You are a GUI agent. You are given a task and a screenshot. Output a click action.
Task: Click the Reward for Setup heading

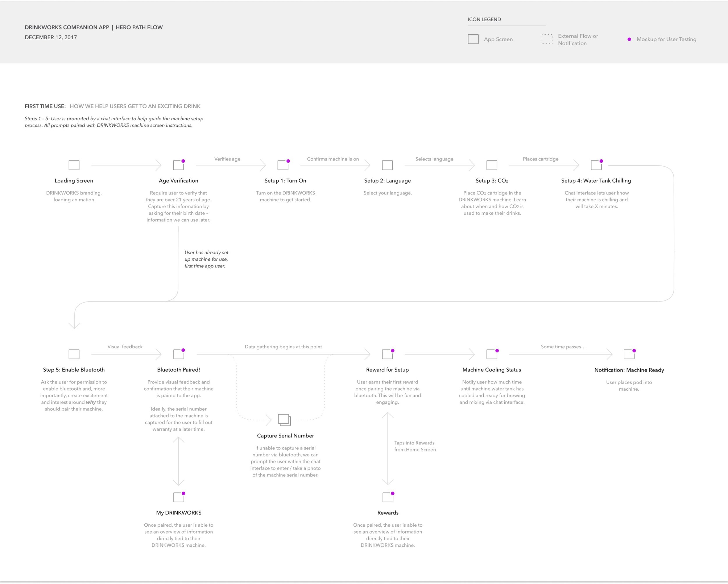(387, 370)
